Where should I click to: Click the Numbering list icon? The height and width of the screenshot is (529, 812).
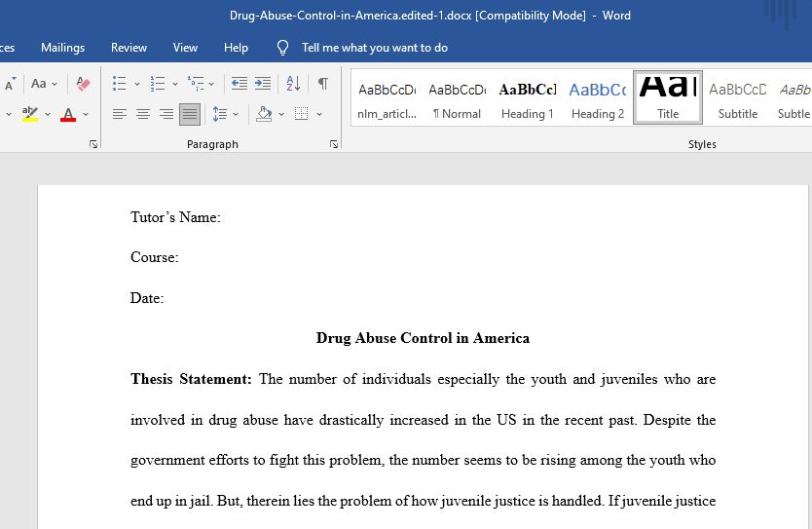coord(158,84)
